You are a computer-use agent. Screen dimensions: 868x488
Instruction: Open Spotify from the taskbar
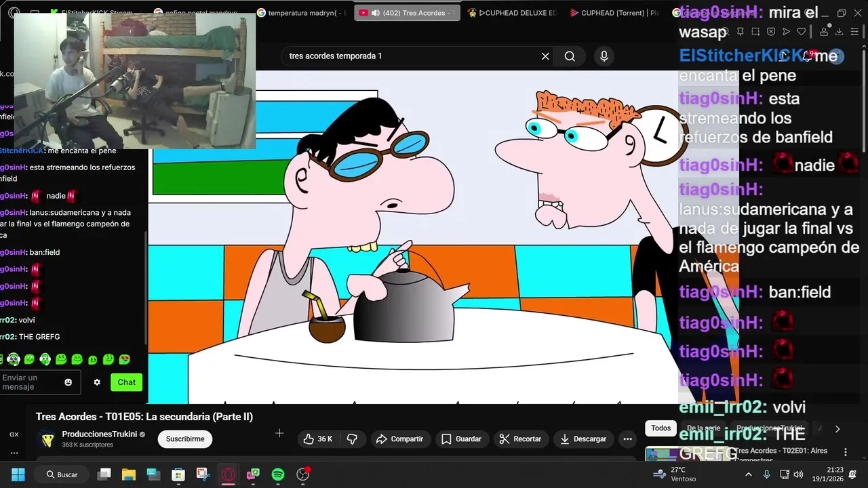coord(278,474)
